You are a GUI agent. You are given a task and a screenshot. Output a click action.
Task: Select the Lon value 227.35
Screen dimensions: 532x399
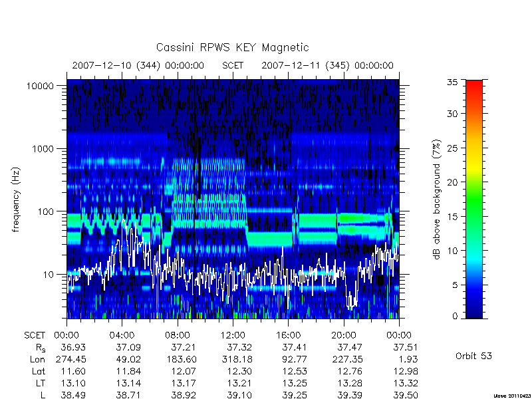(x=347, y=359)
